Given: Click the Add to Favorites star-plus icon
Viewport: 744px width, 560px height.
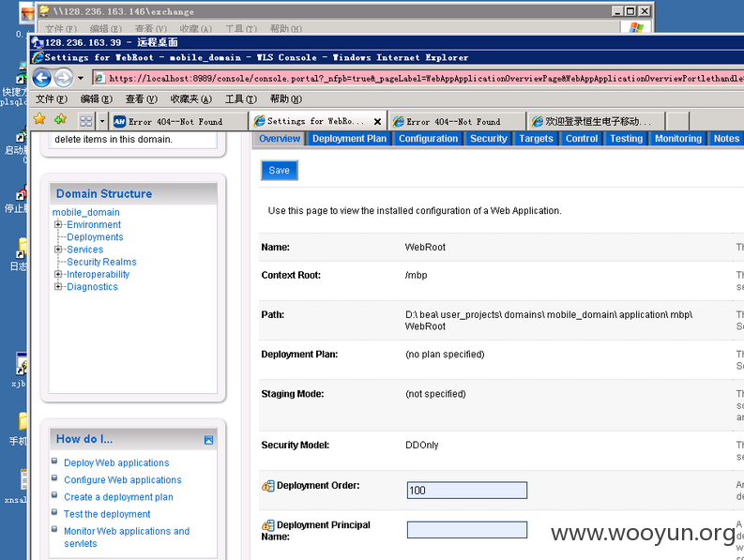Looking at the screenshot, I should coord(60,119).
